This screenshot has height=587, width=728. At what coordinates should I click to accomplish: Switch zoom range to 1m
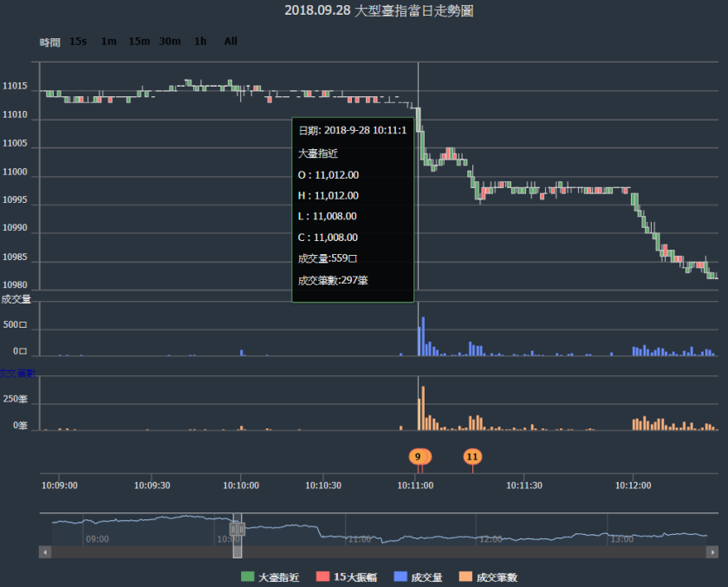108,41
